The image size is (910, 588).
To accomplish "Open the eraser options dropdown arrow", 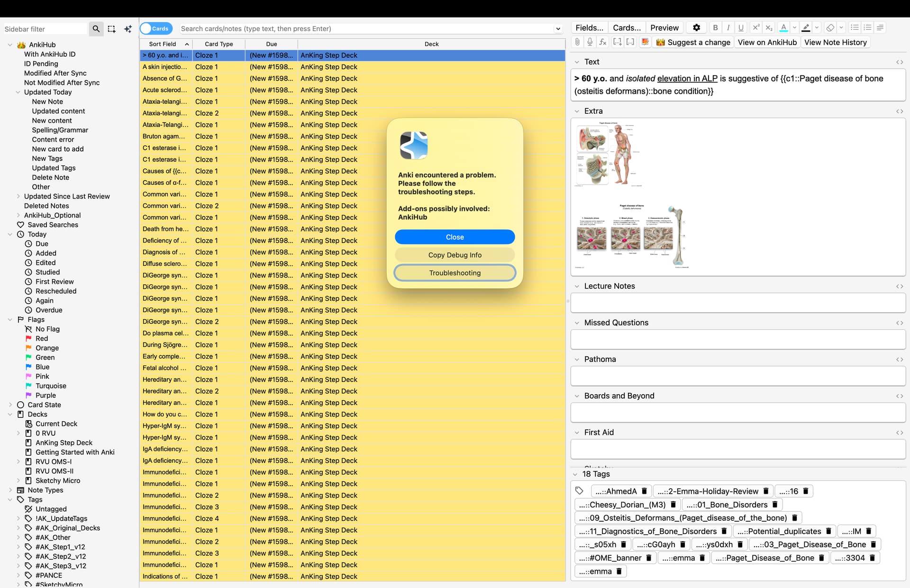I will coord(841,28).
